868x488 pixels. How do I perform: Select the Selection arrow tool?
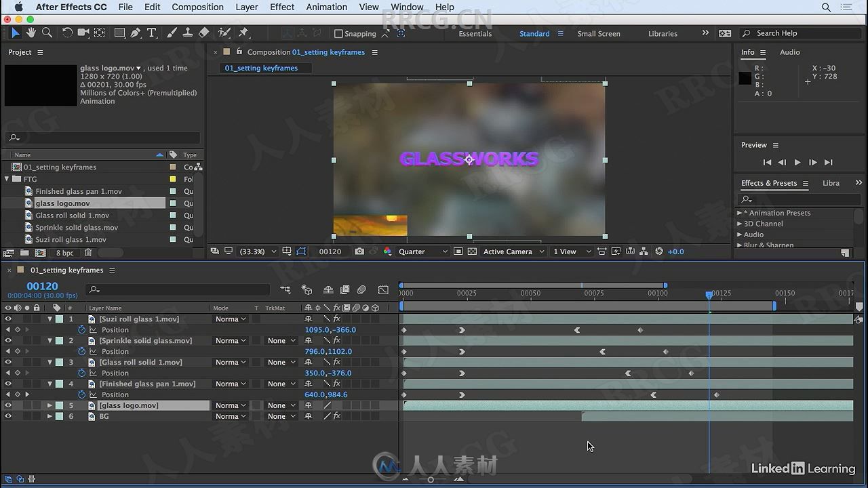click(16, 33)
